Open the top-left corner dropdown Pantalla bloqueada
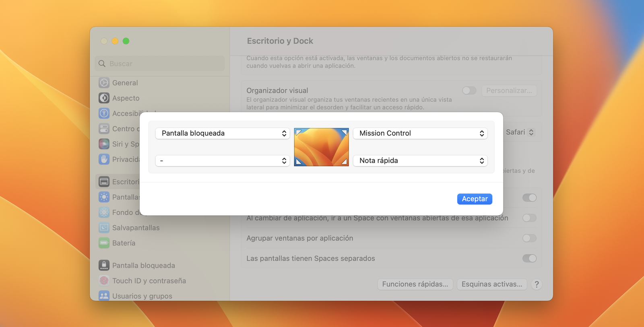This screenshot has width=644, height=327. click(x=223, y=133)
